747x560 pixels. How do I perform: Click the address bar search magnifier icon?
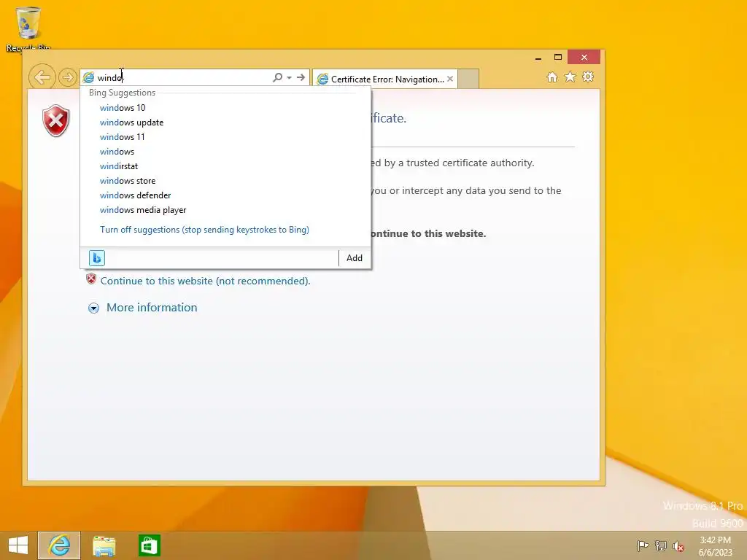pyautogui.click(x=277, y=77)
